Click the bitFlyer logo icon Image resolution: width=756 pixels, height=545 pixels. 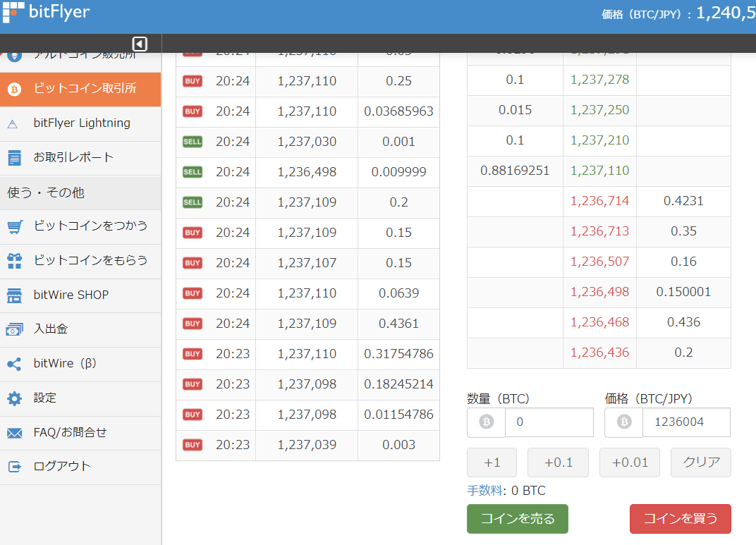(x=13, y=11)
